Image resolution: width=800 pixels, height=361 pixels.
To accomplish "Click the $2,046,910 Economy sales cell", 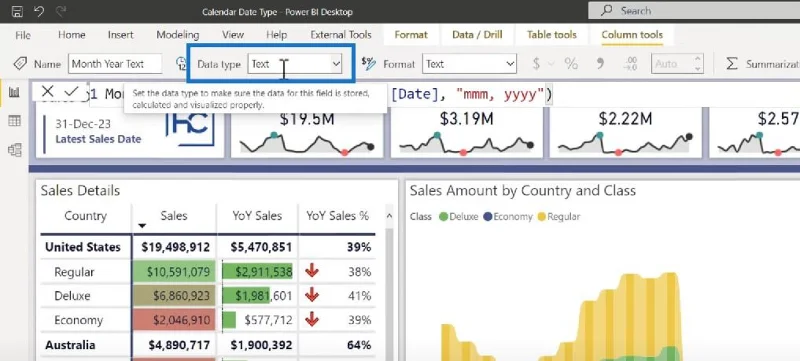I will 174,320.
